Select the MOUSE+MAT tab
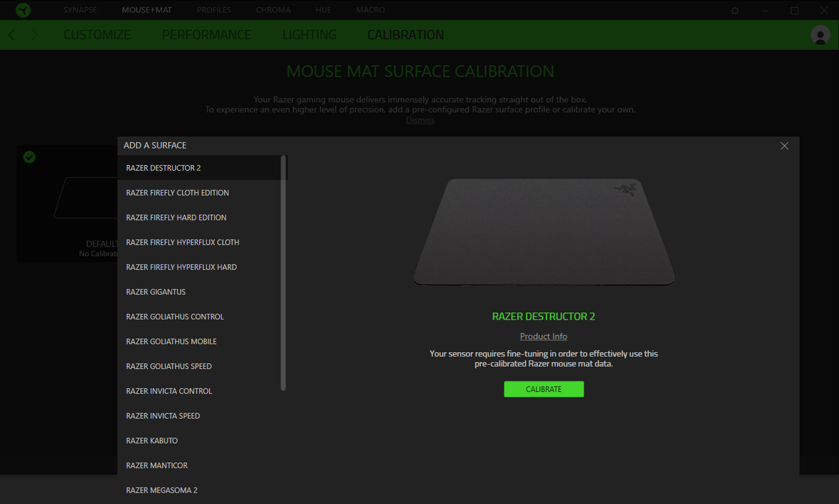The width and height of the screenshot is (839, 504). point(147,10)
